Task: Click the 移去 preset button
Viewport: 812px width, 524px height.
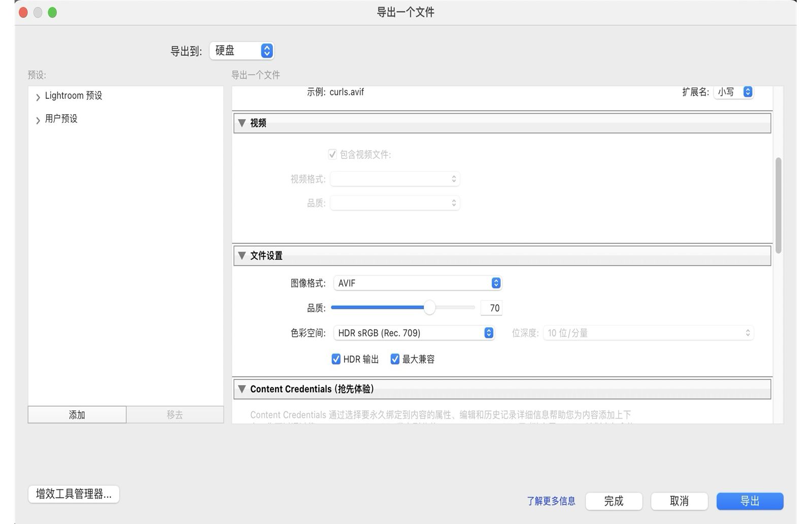Action: coord(175,415)
